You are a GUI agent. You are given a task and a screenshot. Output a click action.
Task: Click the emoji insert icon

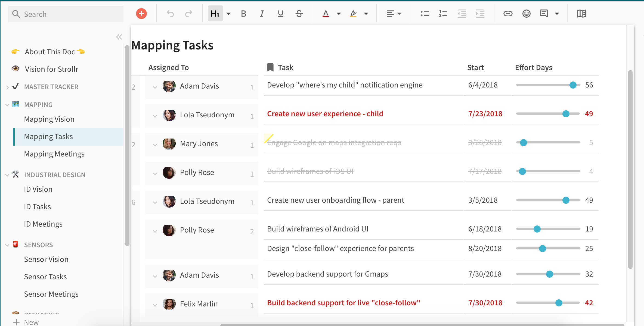pos(526,14)
